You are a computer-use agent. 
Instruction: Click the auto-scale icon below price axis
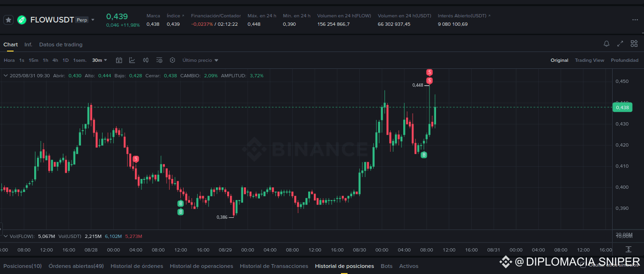628,250
